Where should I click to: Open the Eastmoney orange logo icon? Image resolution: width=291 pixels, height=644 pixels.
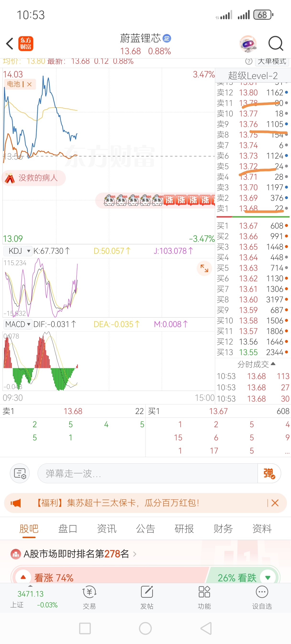(x=26, y=44)
